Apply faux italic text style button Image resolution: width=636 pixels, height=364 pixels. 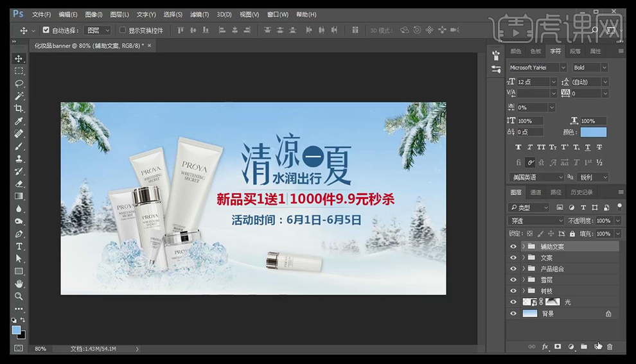click(530, 147)
